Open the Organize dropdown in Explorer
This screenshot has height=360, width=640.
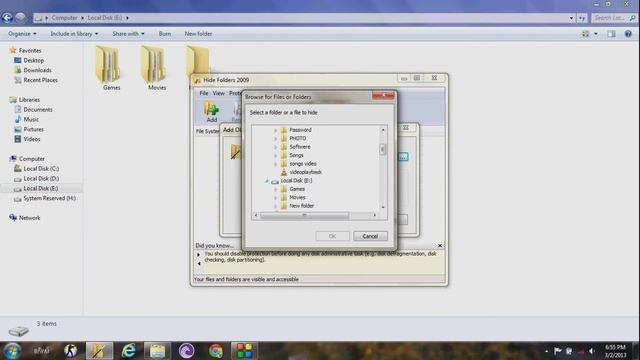(x=22, y=34)
